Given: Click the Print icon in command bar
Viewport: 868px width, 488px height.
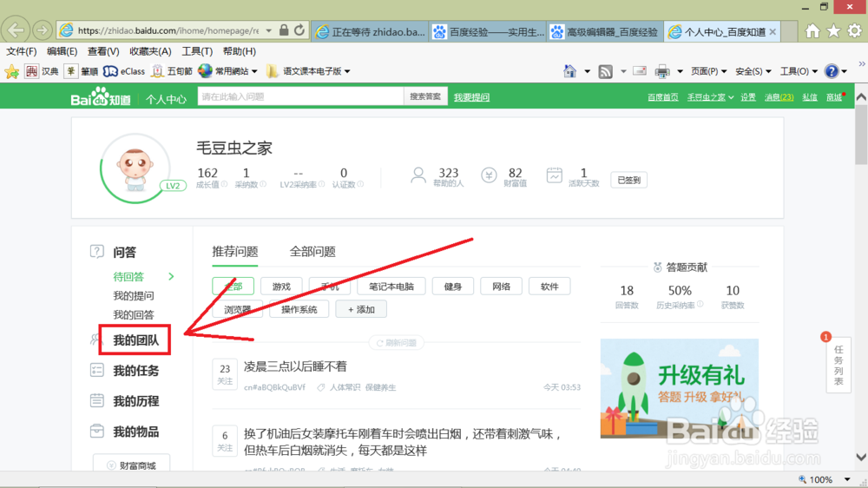Looking at the screenshot, I should 662,71.
